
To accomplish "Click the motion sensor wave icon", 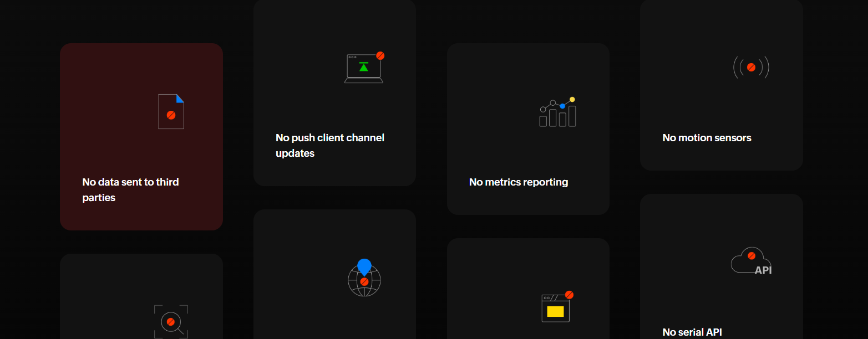I will pyautogui.click(x=751, y=67).
